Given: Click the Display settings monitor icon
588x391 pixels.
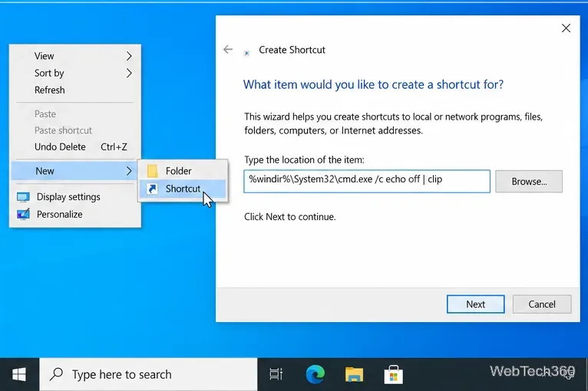Looking at the screenshot, I should 23,197.
